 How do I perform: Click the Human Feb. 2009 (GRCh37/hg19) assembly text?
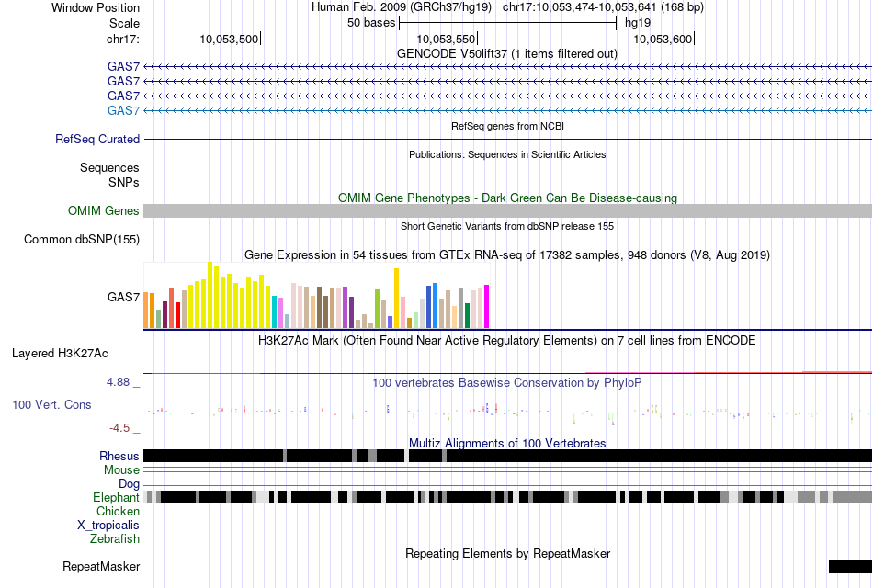point(402,7)
